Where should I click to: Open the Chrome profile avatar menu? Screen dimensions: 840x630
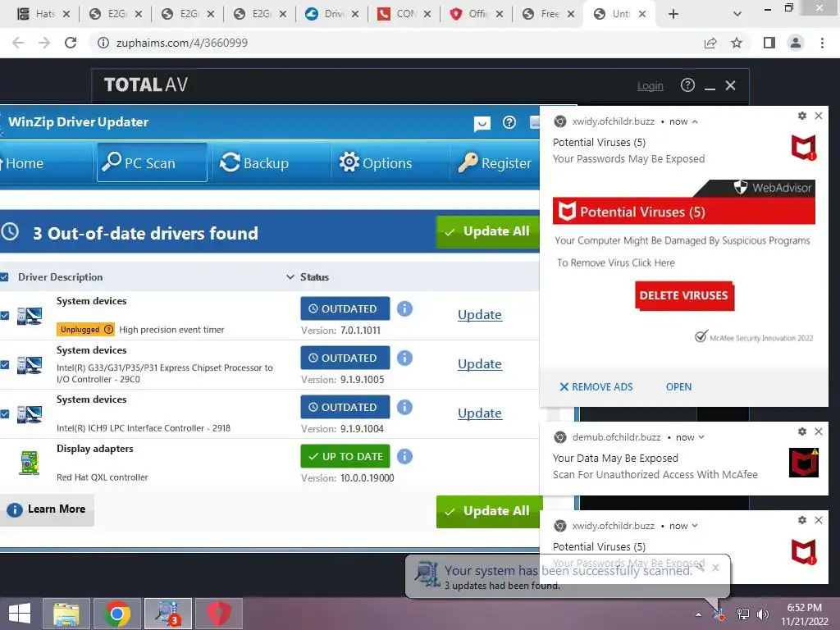[796, 43]
